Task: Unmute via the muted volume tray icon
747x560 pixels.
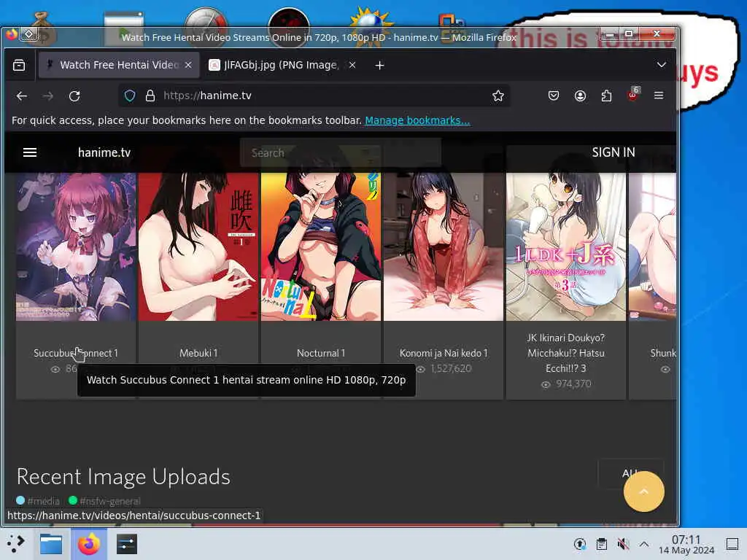Action: click(623, 544)
